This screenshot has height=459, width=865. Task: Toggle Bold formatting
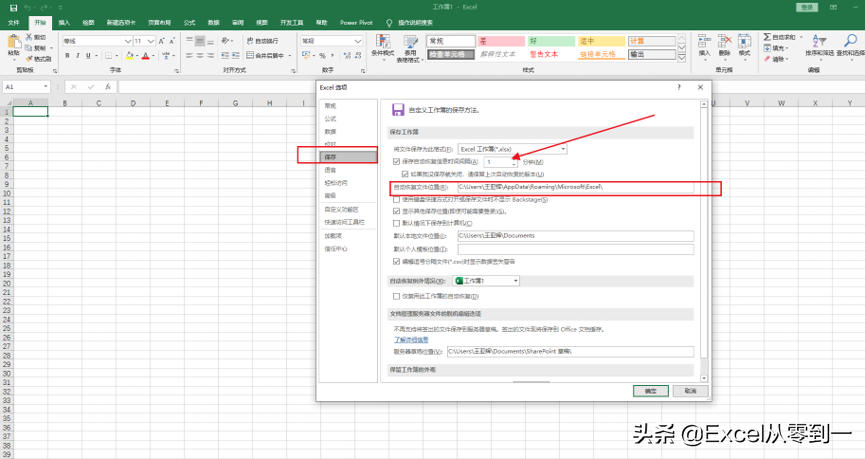[67, 56]
